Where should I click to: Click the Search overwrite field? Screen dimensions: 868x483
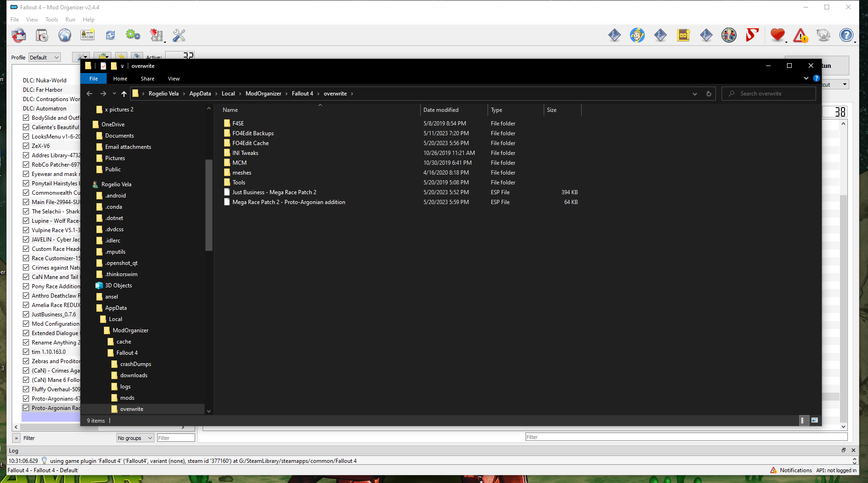769,94
